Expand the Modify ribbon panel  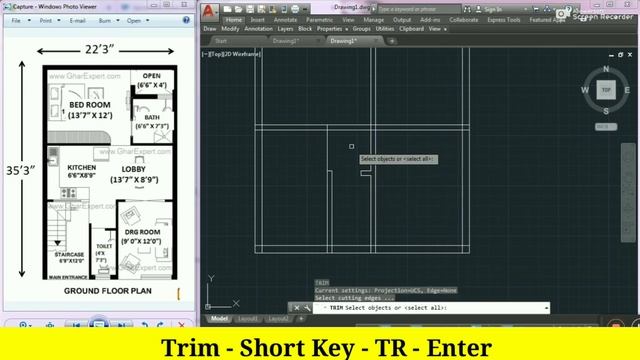tap(230, 29)
